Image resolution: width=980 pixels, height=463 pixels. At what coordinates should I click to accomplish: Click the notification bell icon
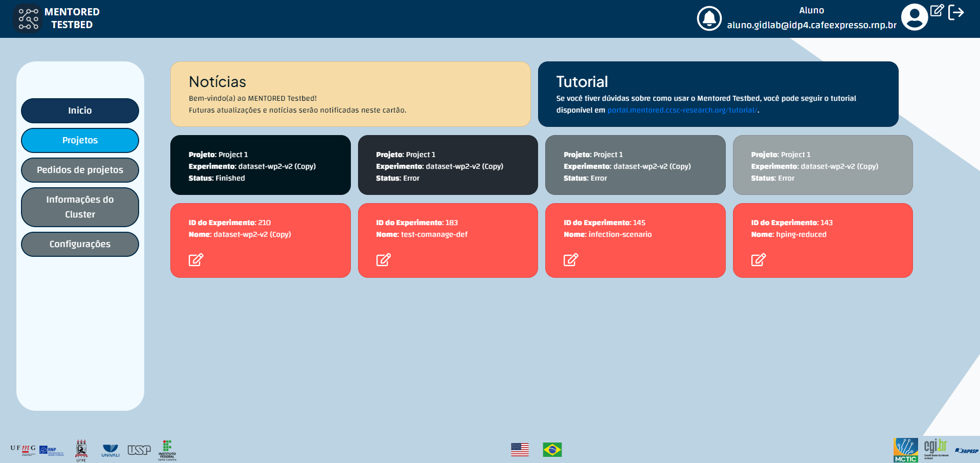(709, 19)
